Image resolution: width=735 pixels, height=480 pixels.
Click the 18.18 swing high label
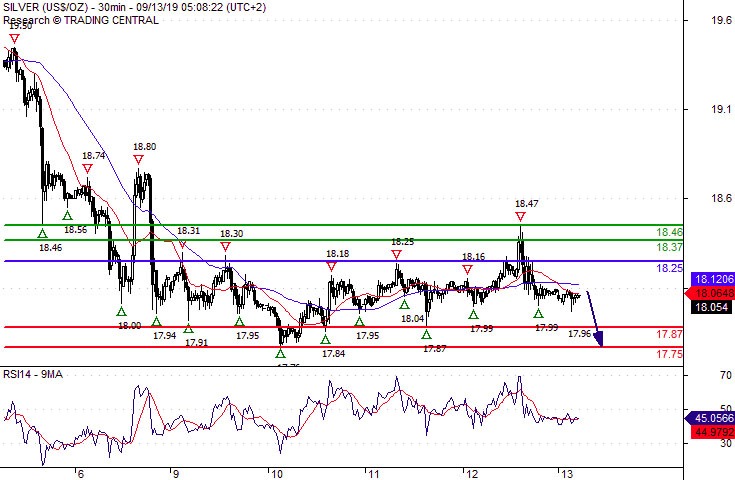[338, 254]
